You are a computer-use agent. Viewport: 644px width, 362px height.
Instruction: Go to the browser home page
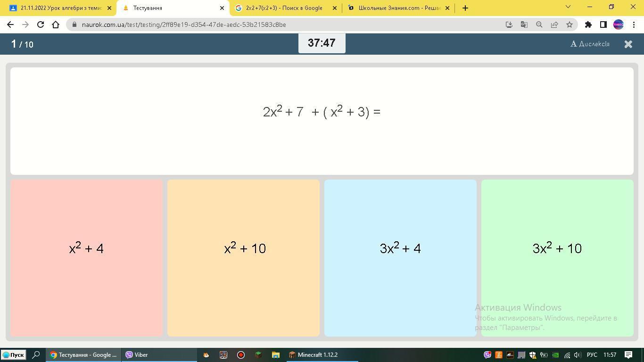[56, 25]
